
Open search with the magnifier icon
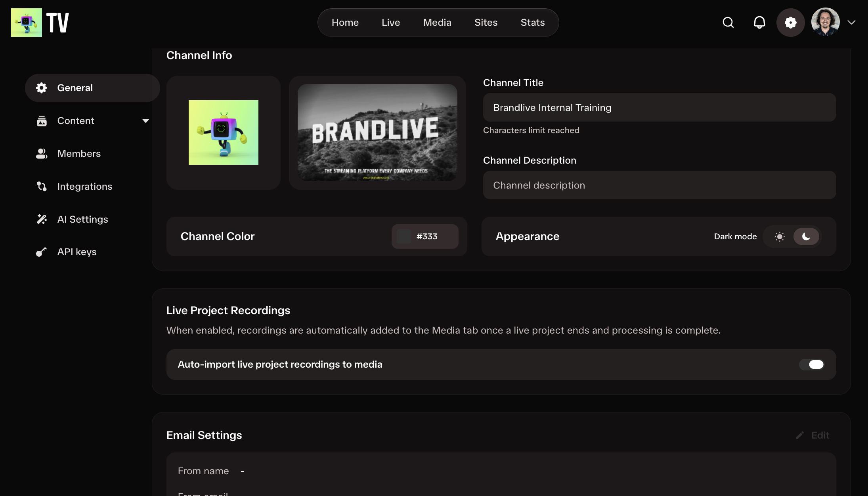coord(728,23)
